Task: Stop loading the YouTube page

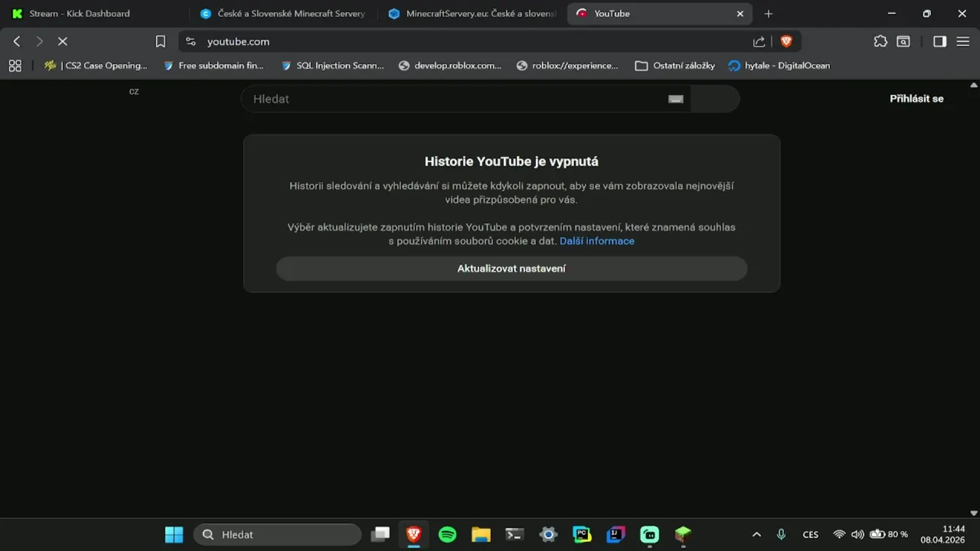Action: pyautogui.click(x=63, y=41)
